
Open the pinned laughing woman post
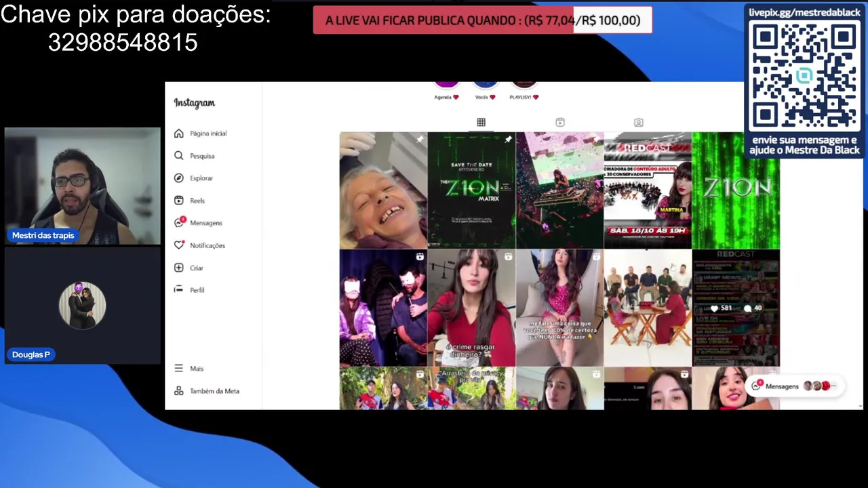pos(383,190)
